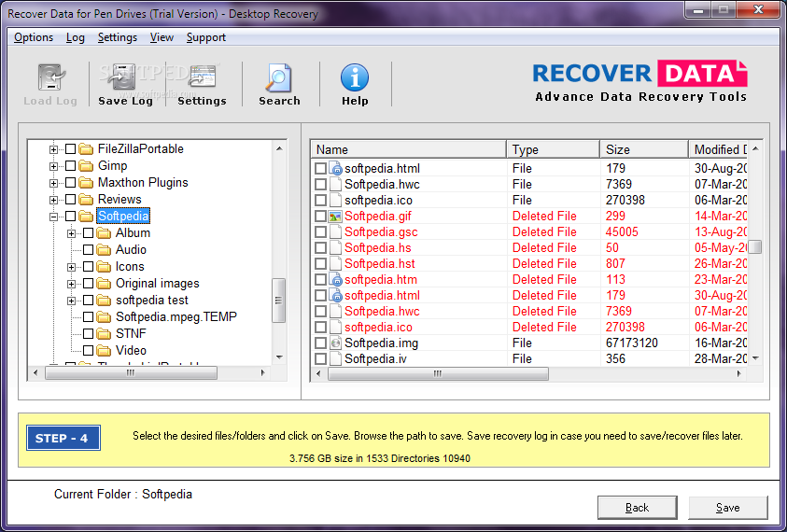The height and width of the screenshot is (532, 787).
Task: Open the Settings menu in menu bar
Action: pyautogui.click(x=118, y=37)
